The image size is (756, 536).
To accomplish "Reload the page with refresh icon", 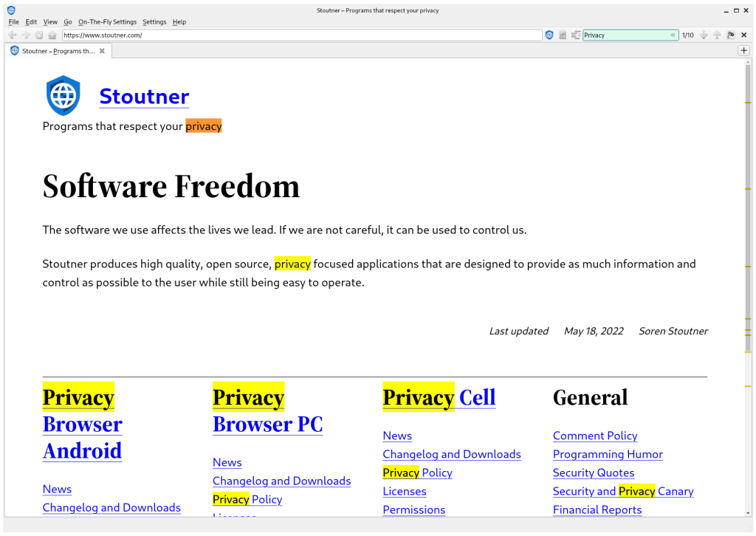I will [x=39, y=35].
